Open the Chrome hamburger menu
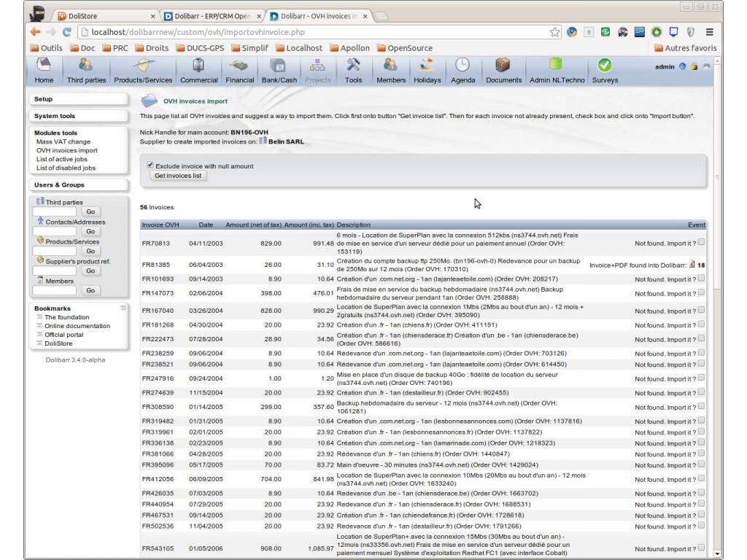This screenshot has height=560, width=747. 709,32
